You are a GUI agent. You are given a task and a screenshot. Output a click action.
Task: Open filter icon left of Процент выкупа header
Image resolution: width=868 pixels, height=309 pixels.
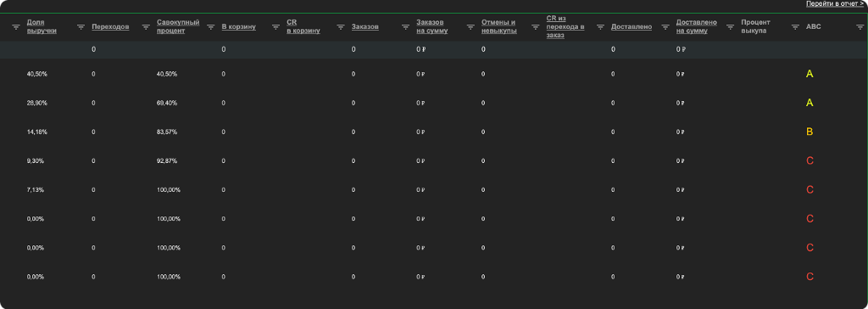click(730, 26)
